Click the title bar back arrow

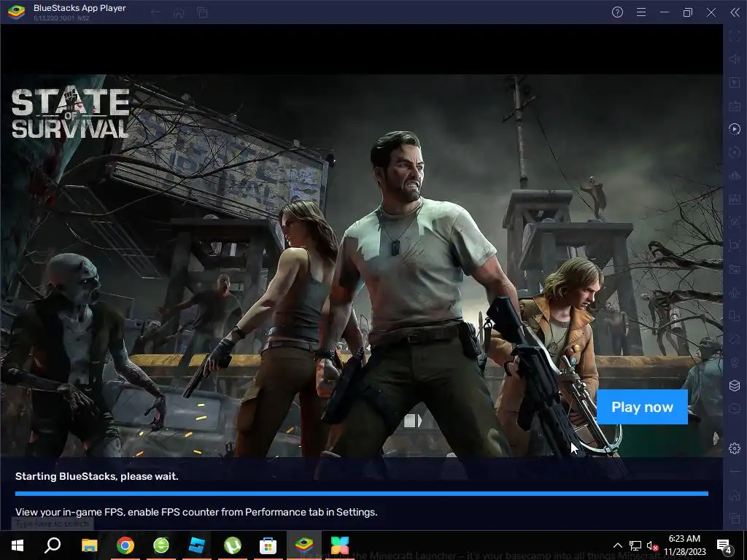[x=155, y=12]
